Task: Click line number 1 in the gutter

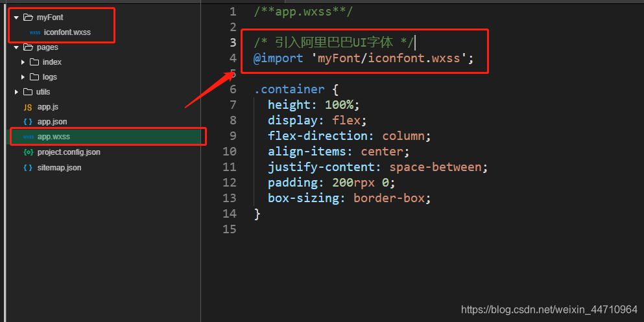Action: 233,12
